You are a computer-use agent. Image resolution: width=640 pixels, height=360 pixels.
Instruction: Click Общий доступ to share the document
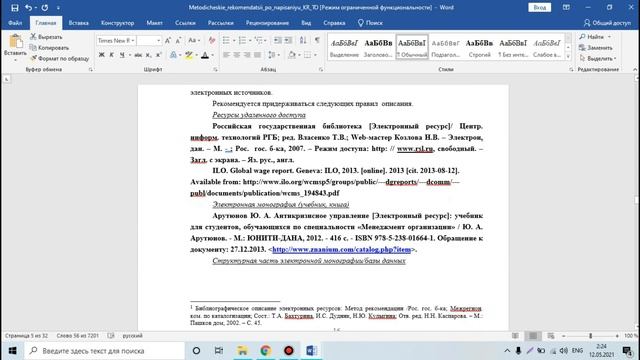pyautogui.click(x=607, y=23)
